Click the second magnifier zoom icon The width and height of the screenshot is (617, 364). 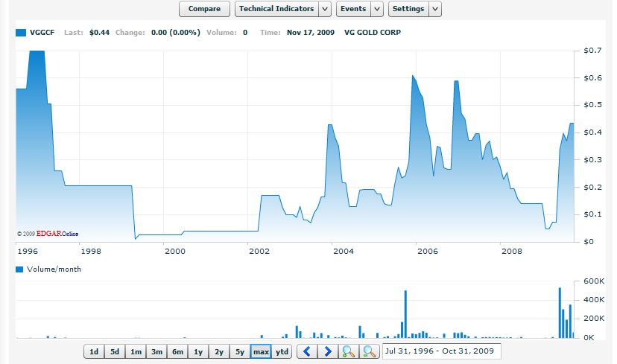click(369, 351)
